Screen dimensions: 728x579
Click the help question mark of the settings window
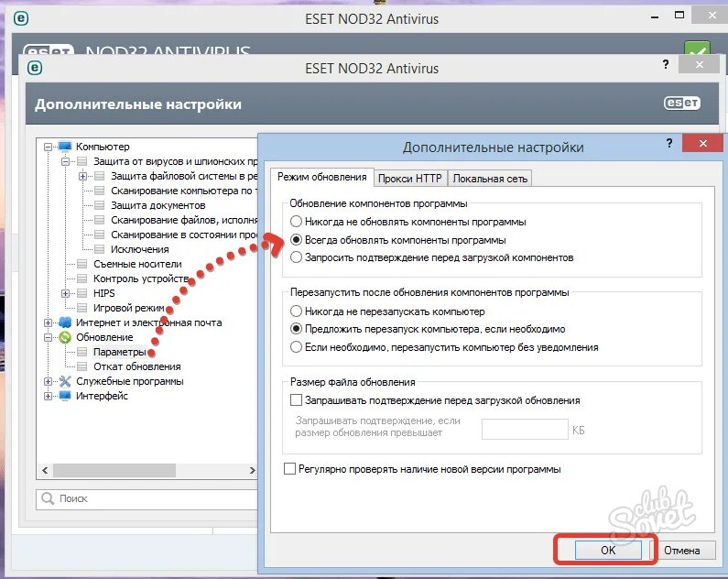[x=666, y=64]
